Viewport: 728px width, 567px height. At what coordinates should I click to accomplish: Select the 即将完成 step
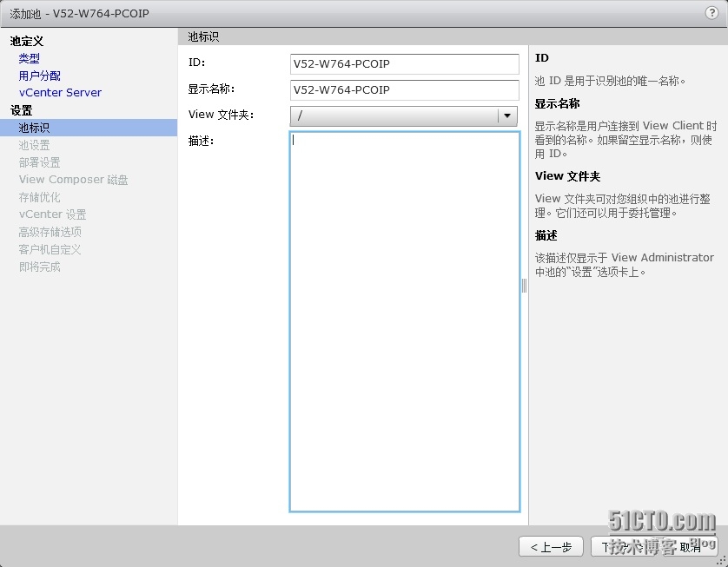click(x=39, y=267)
